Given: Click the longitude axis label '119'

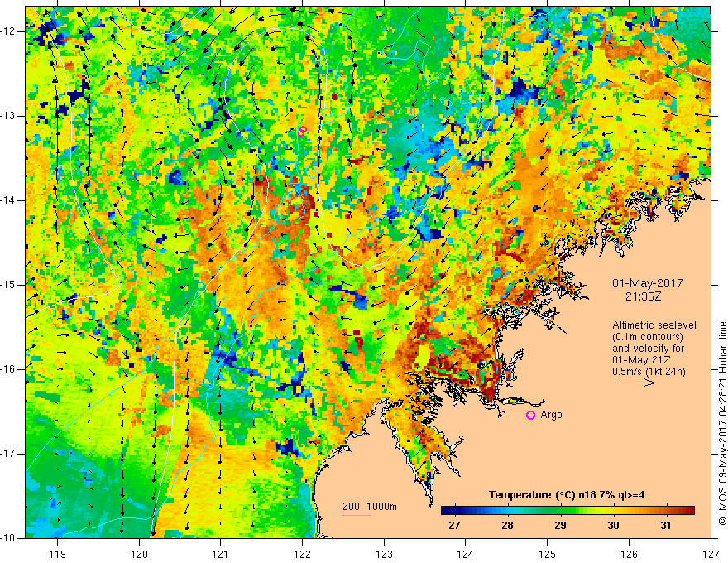Looking at the screenshot, I should 58,554.
